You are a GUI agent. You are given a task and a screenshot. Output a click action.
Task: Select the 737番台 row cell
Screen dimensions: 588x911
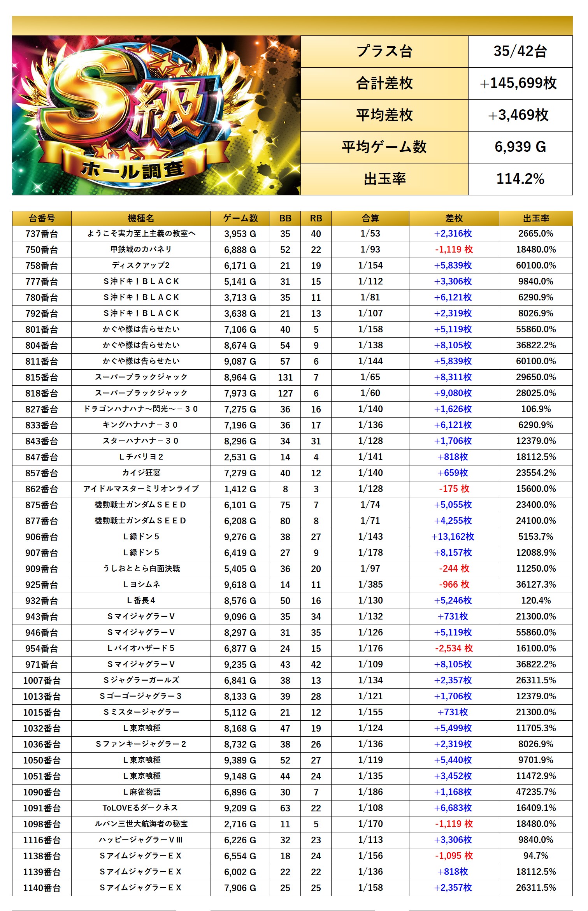click(x=42, y=234)
